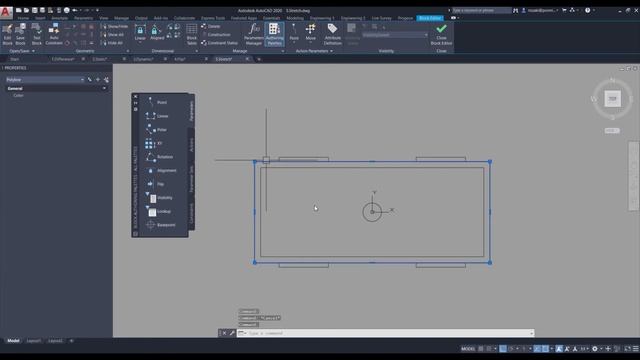Open the Block Table tool

(x=191, y=34)
